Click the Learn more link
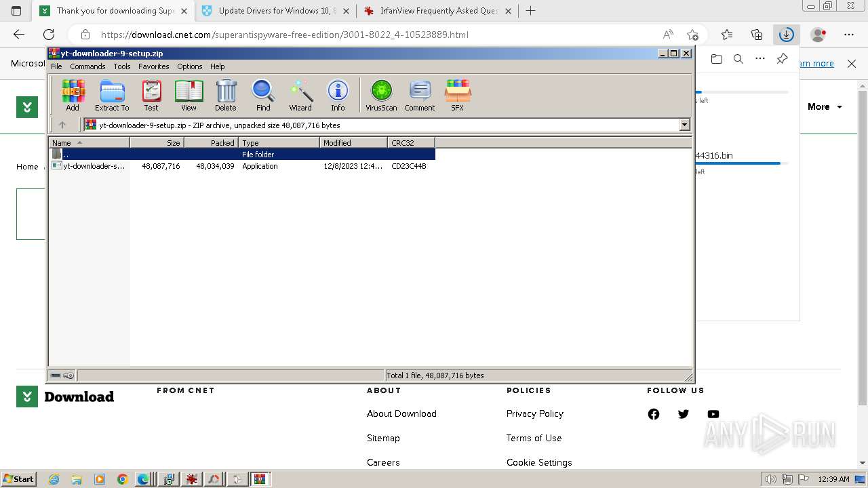Screen dimensions: 868x488 pos(816,63)
